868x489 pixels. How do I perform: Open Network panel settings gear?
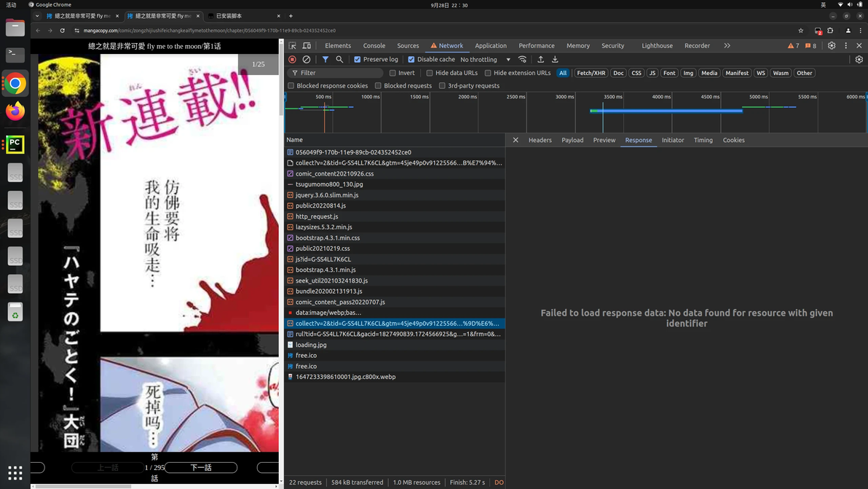coord(859,59)
